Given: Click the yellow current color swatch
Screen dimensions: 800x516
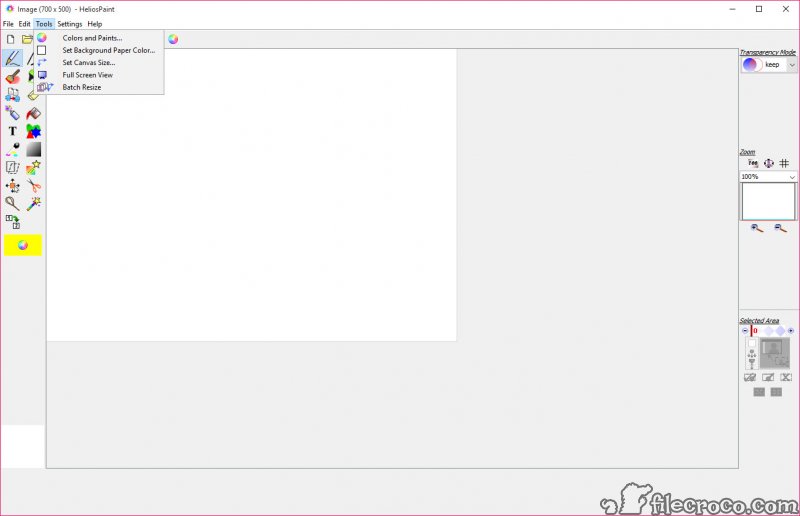Looking at the screenshot, I should [23, 245].
